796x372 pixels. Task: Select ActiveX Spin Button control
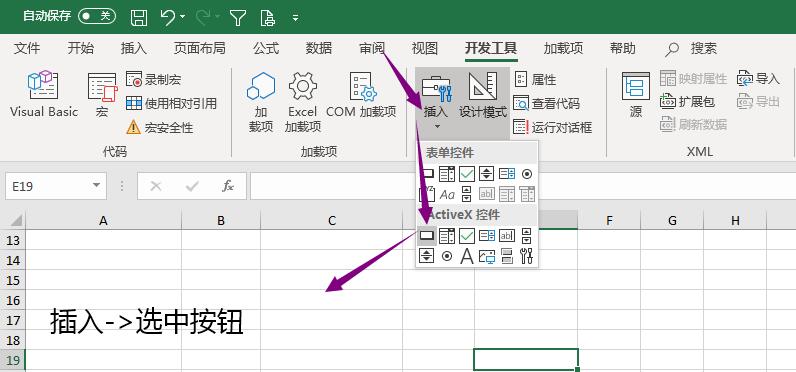(427, 256)
